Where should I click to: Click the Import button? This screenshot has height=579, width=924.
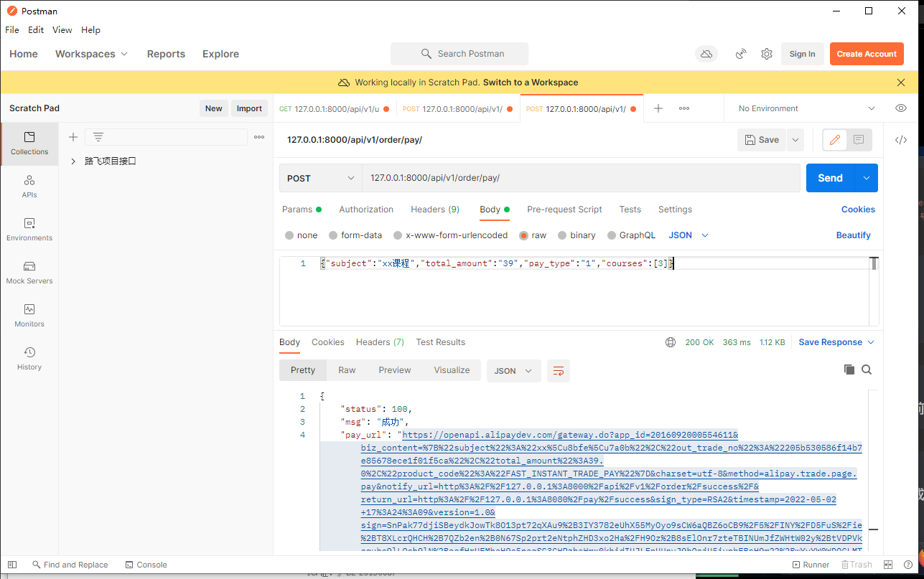[x=249, y=108]
